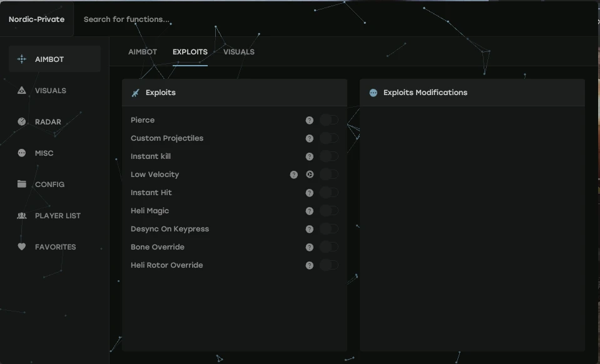600x364 pixels.
Task: Select the EXPLOITS tab
Action: click(190, 52)
